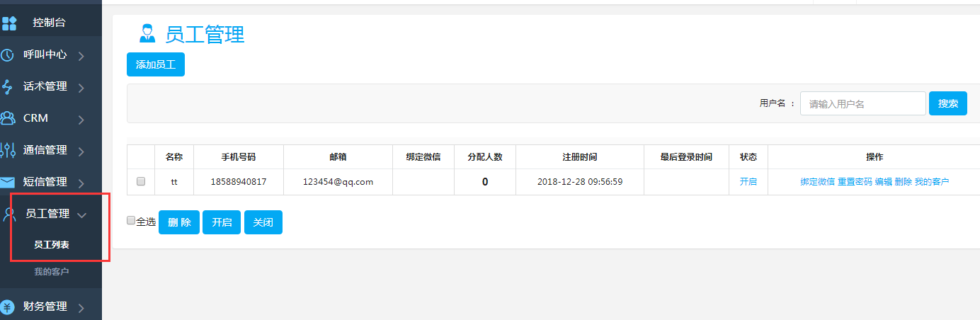This screenshot has height=320, width=980.
Task: Focus the 请输入用户名 username field
Action: click(x=862, y=103)
